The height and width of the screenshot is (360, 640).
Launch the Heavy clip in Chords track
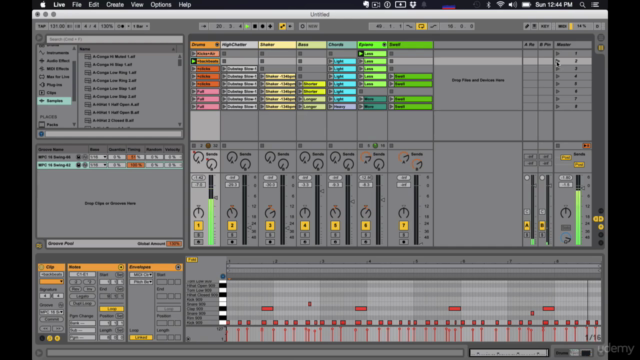point(331,107)
